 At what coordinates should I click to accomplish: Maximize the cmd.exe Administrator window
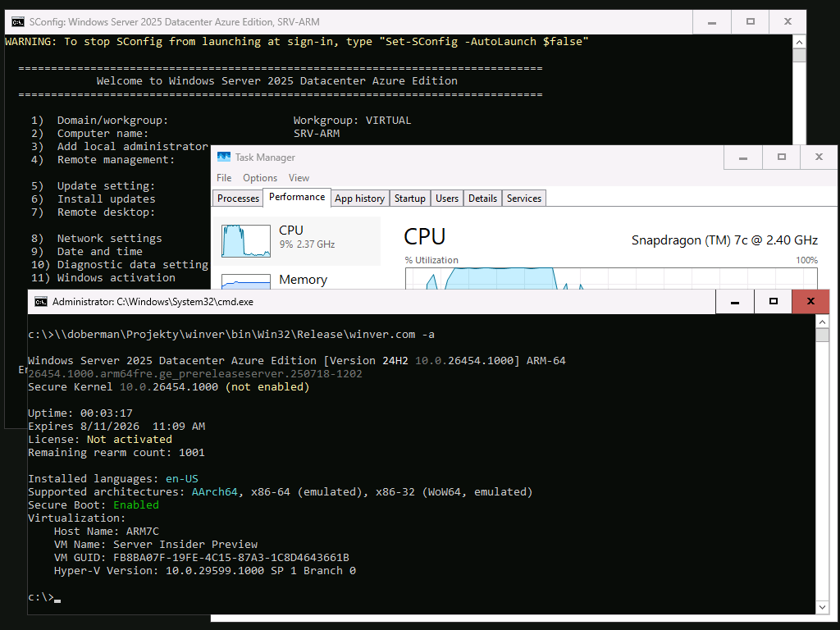773,302
